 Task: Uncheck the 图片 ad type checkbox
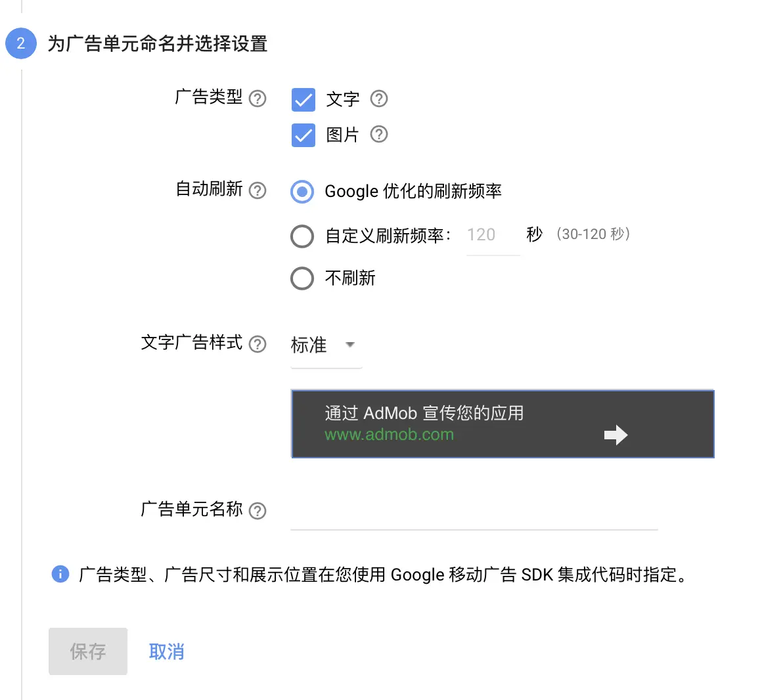(303, 135)
